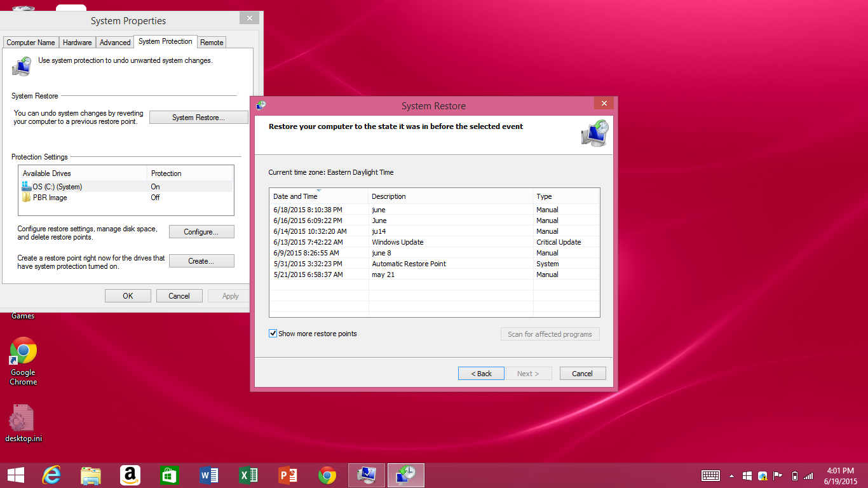Viewport: 868px width, 488px height.
Task: Click the Create... restore point button
Action: coord(201,261)
